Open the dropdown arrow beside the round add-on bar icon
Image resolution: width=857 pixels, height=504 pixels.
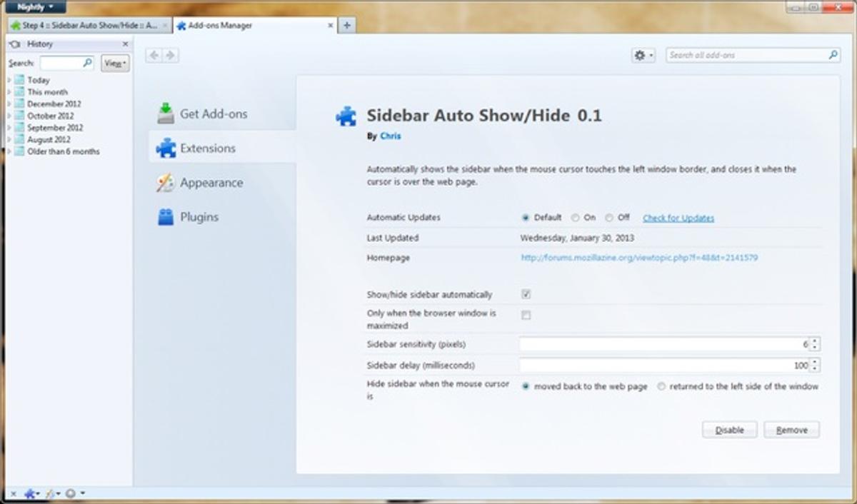click(x=82, y=494)
